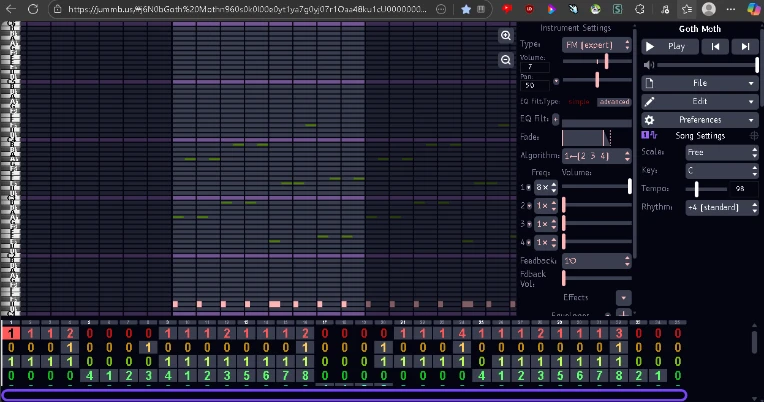Image resolution: width=764 pixels, height=402 pixels.
Task: Open the Preferences menu
Action: coord(700,120)
